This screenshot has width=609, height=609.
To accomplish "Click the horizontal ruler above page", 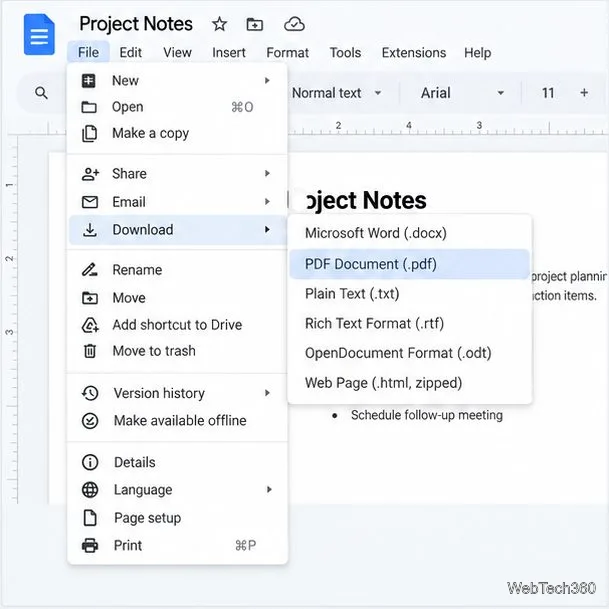I will (449, 127).
